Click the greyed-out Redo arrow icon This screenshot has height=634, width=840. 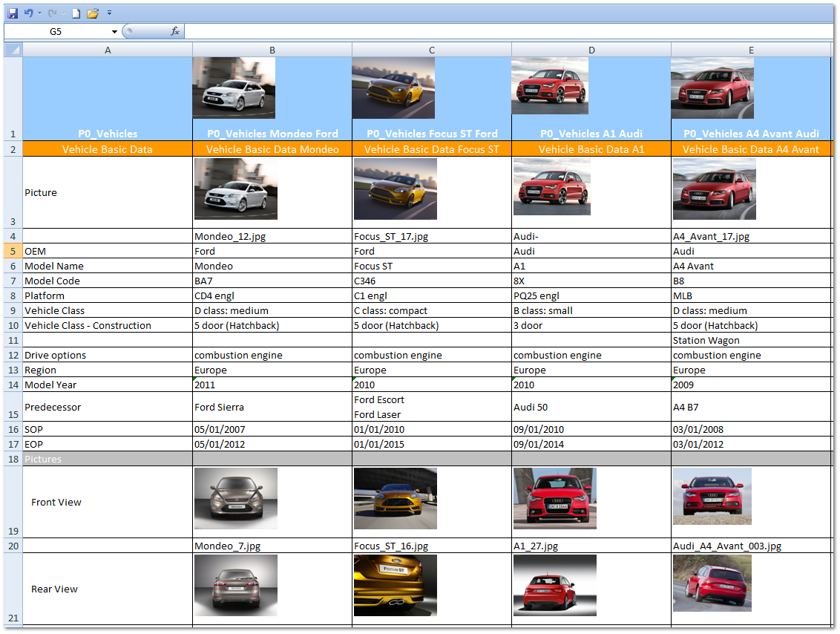click(x=53, y=13)
